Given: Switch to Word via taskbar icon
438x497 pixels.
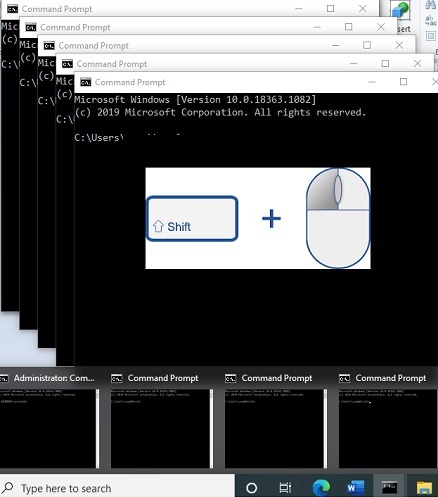Looking at the screenshot, I should pos(356,488).
